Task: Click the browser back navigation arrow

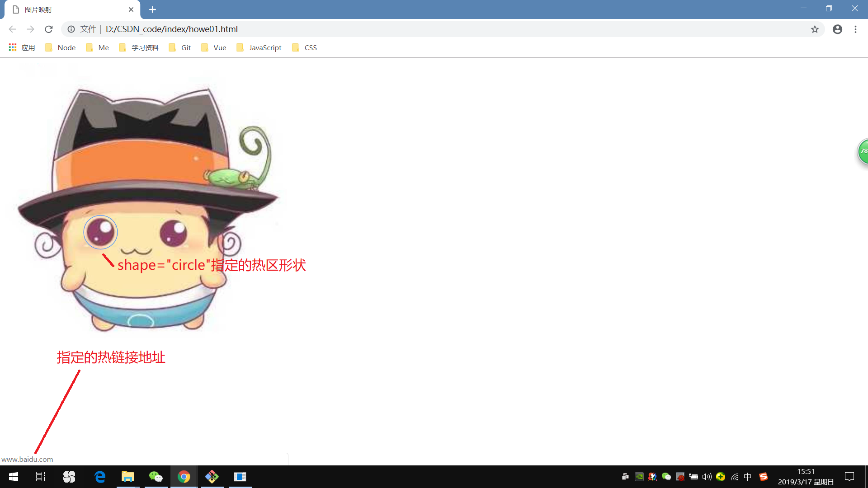Action: tap(12, 29)
